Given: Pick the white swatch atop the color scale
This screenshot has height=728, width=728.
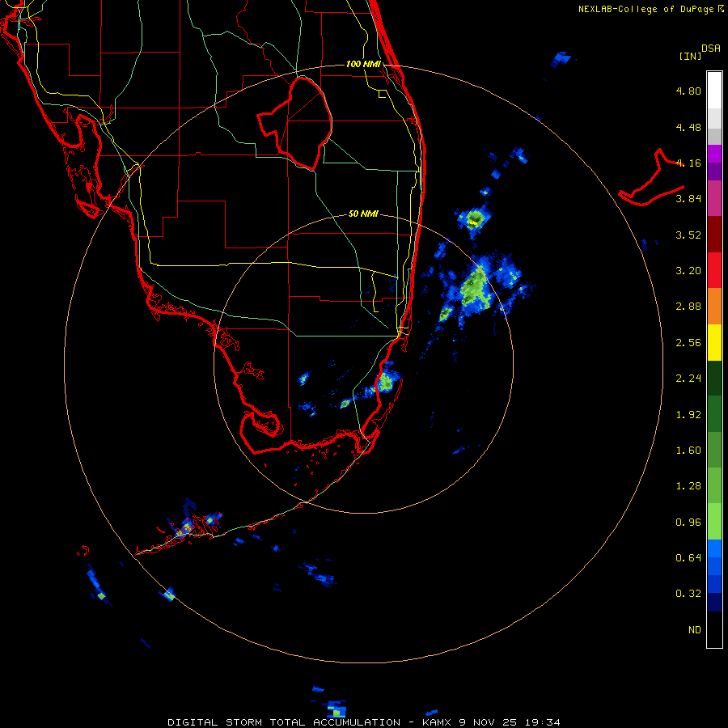Looking at the screenshot, I should (714, 90).
